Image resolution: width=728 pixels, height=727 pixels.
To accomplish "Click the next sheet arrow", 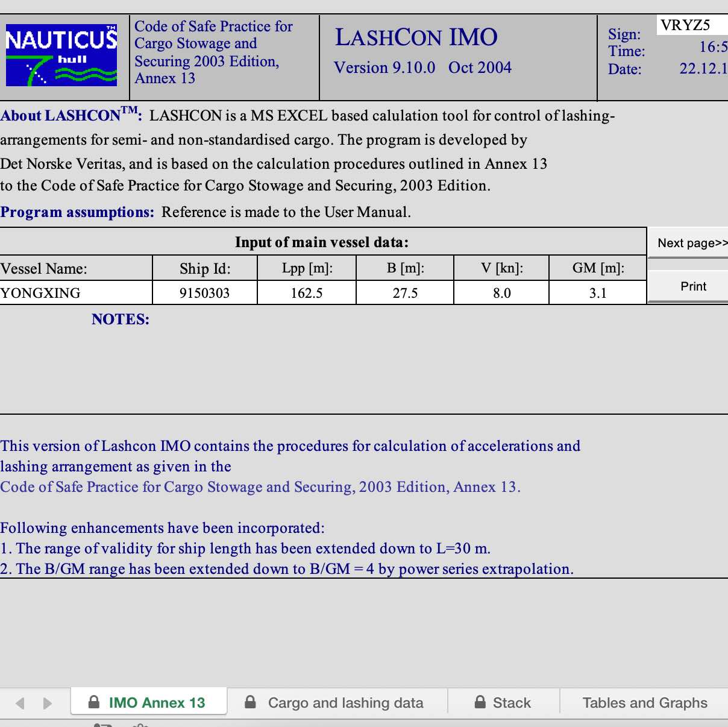I will [x=48, y=703].
